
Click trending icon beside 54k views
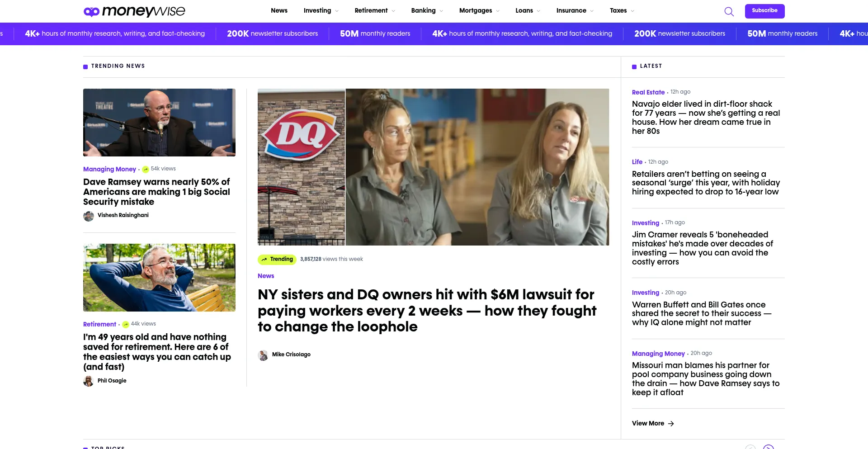146,170
